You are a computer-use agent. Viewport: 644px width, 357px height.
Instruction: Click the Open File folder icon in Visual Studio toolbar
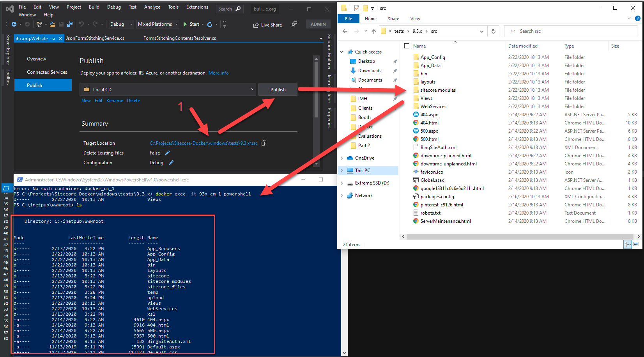[x=52, y=24]
